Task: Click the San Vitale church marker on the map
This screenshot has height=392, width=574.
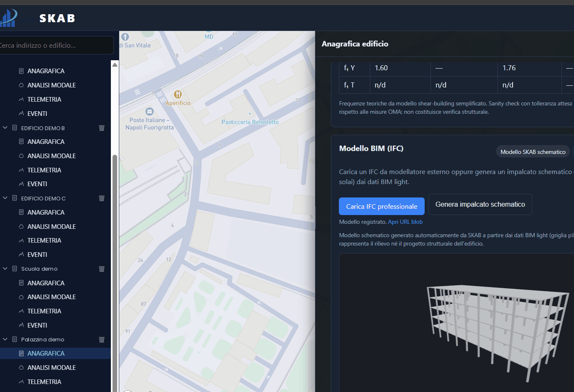Action: [x=125, y=37]
